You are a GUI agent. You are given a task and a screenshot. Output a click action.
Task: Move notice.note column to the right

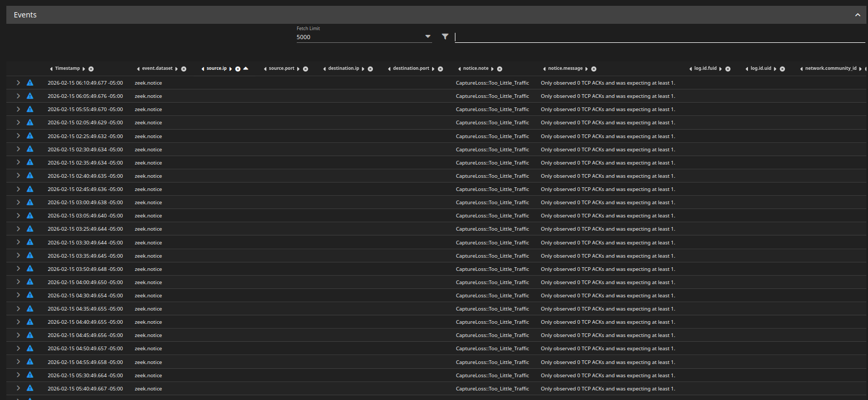[x=492, y=69]
